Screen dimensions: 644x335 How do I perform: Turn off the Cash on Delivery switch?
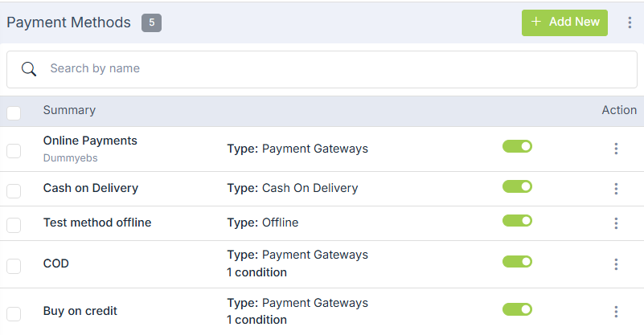517,186
